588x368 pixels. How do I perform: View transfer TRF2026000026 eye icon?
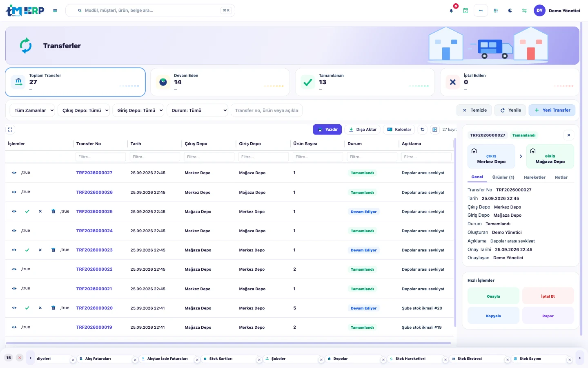[x=14, y=192]
